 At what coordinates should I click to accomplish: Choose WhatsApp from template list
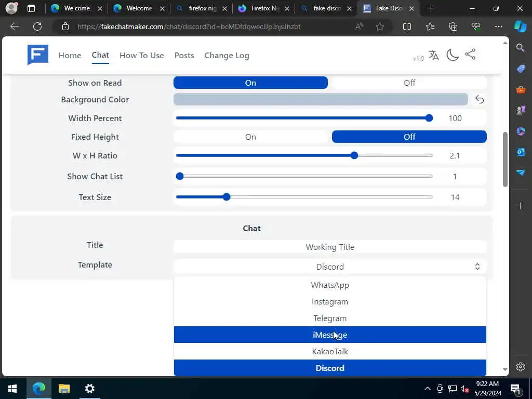(330, 285)
